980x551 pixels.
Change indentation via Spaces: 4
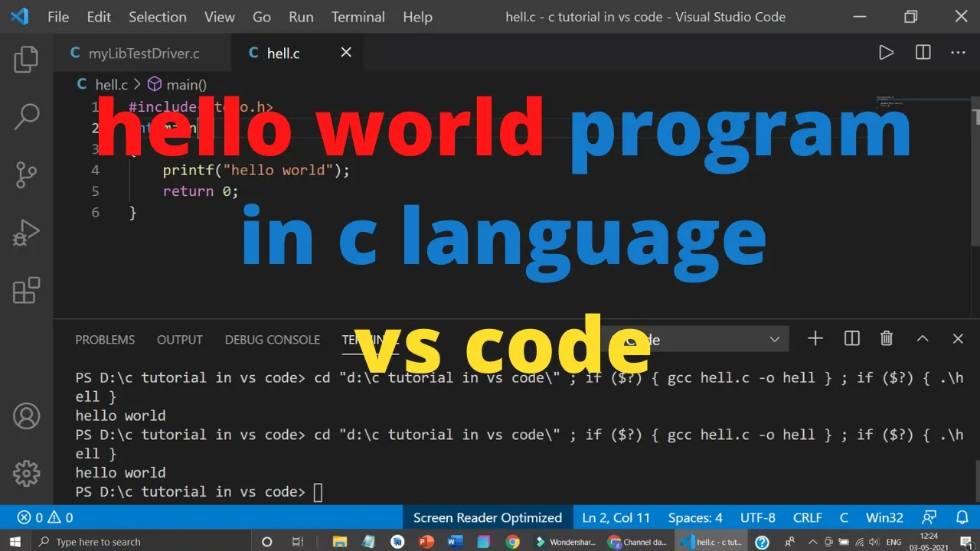(x=695, y=517)
